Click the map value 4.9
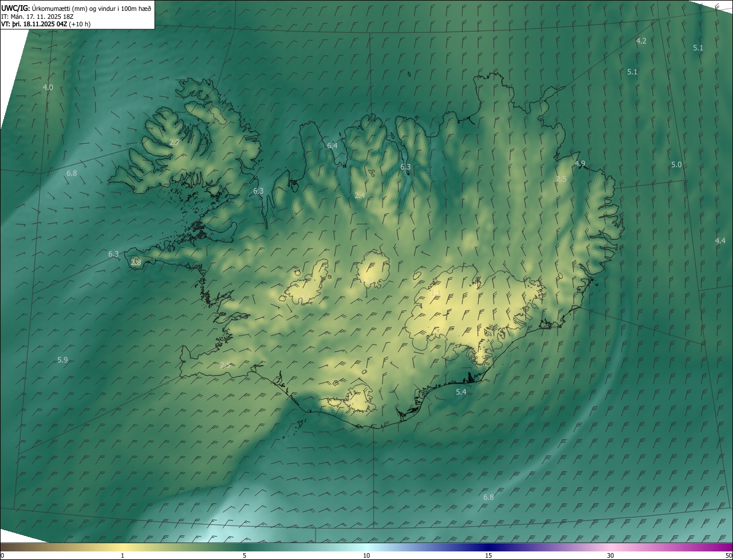The width and height of the screenshot is (733, 560). click(580, 164)
